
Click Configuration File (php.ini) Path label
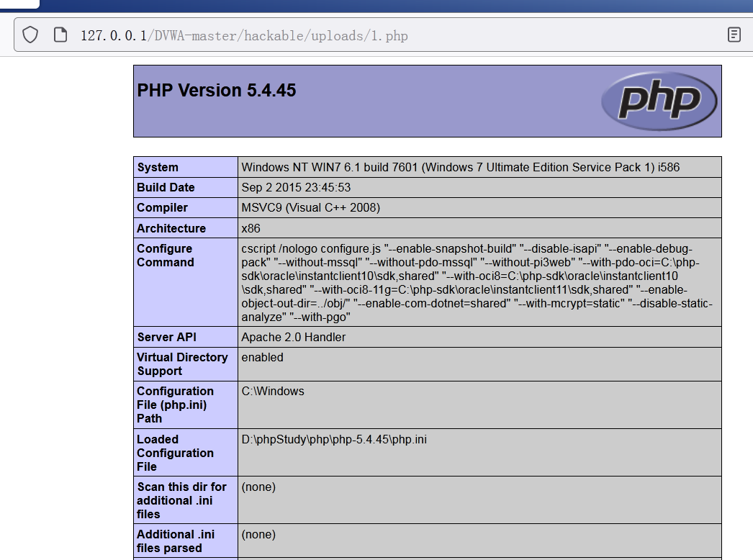[x=175, y=405]
